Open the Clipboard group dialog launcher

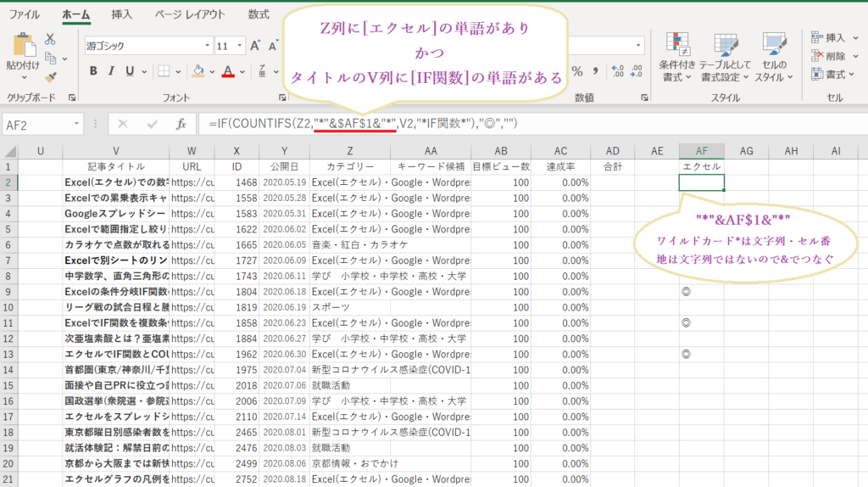(72, 98)
